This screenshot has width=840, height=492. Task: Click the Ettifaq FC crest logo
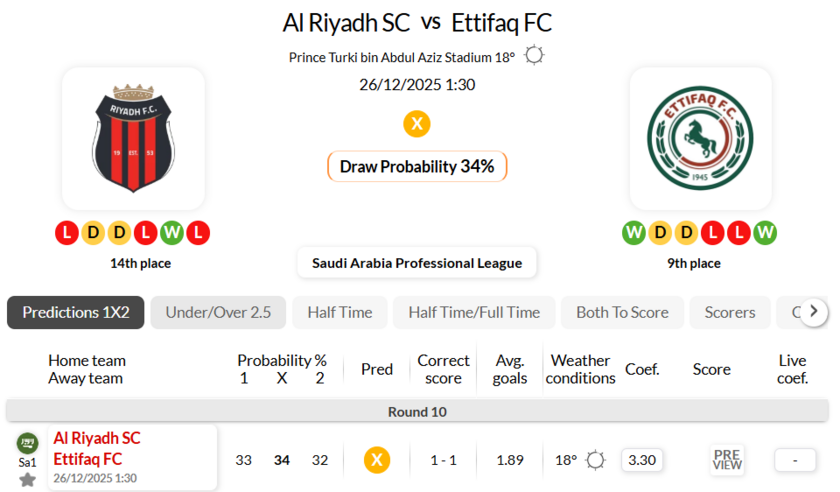click(x=700, y=138)
